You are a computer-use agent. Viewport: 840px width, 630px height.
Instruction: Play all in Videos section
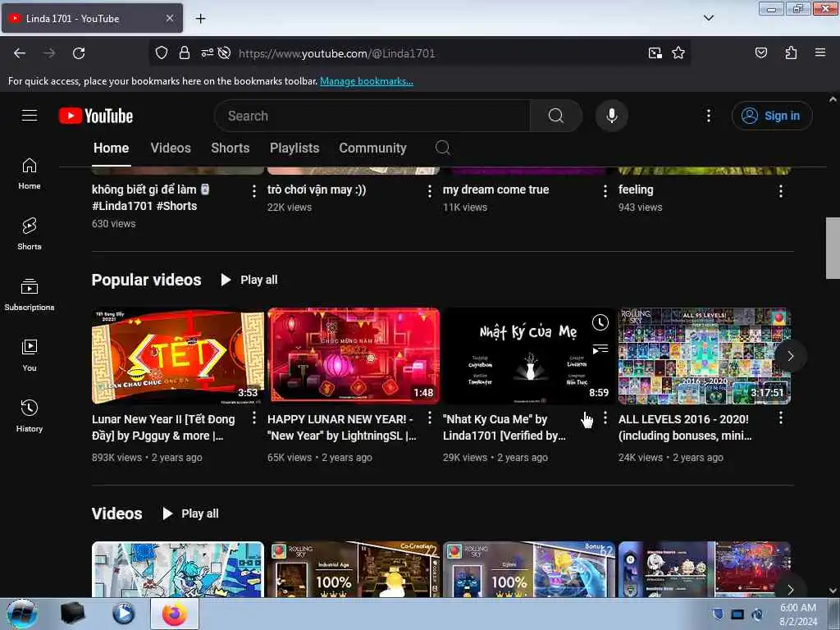190,514
